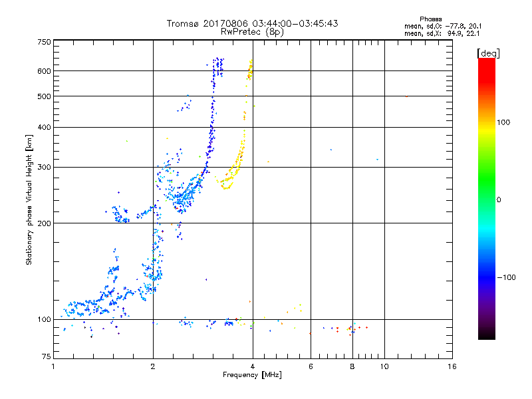
Task: Click the y-axis tick label "600"
Action: pos(44,71)
